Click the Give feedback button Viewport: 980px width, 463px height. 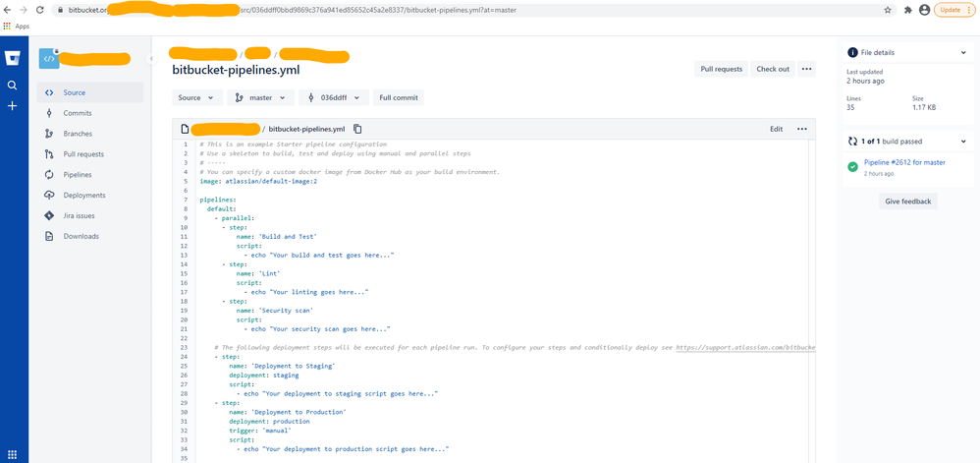[908, 202]
